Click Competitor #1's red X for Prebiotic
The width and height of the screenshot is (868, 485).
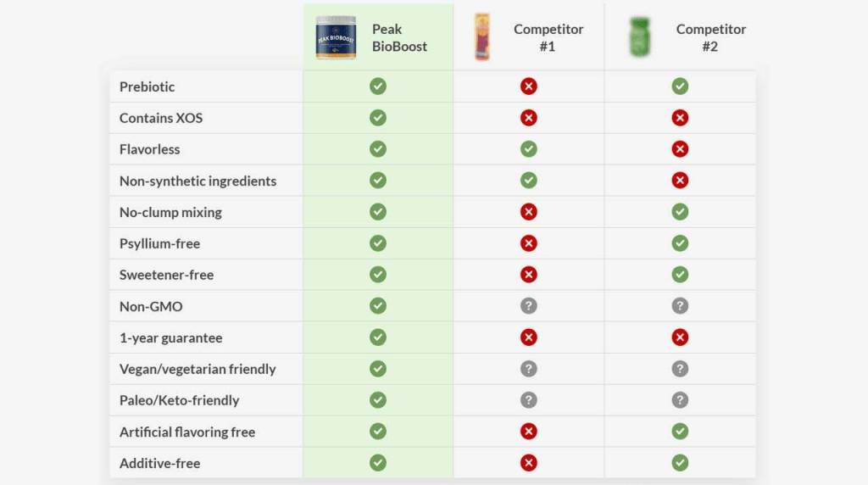529,86
